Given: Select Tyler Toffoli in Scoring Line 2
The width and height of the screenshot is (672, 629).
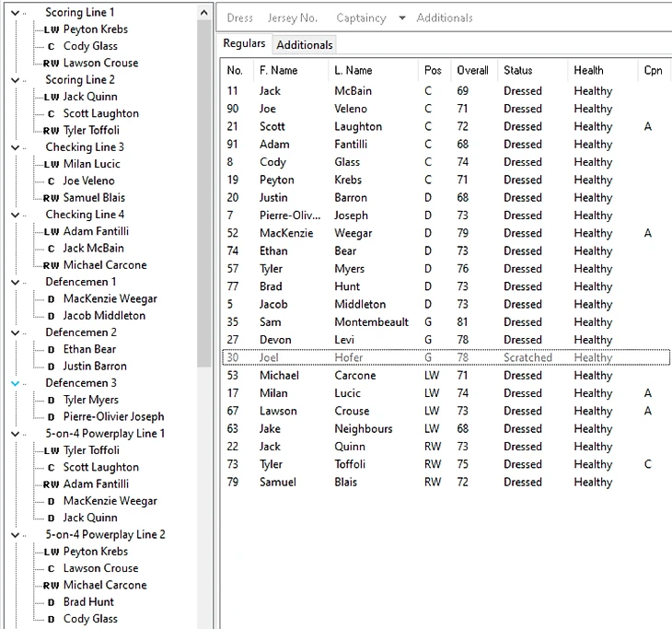Looking at the screenshot, I should click(91, 131).
